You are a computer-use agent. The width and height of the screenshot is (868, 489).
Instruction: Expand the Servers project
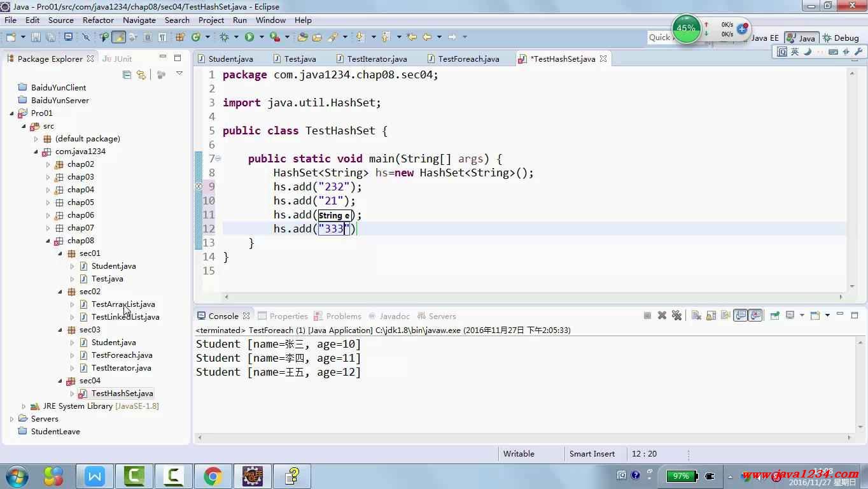pyautogui.click(x=11, y=419)
